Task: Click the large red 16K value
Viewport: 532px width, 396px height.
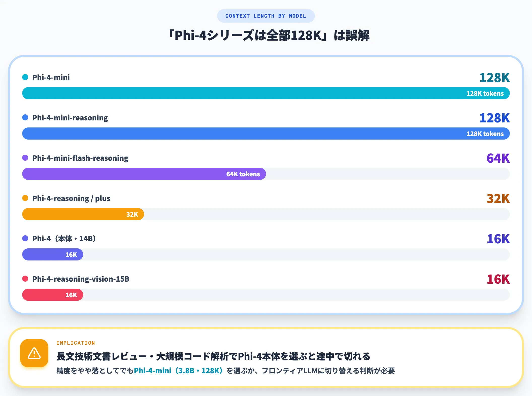Action: coord(498,279)
